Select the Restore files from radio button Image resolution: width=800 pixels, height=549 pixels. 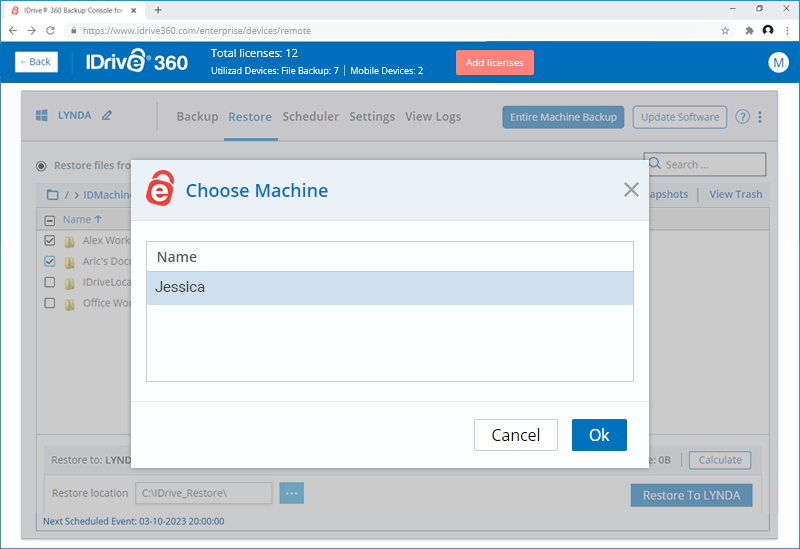(x=41, y=166)
